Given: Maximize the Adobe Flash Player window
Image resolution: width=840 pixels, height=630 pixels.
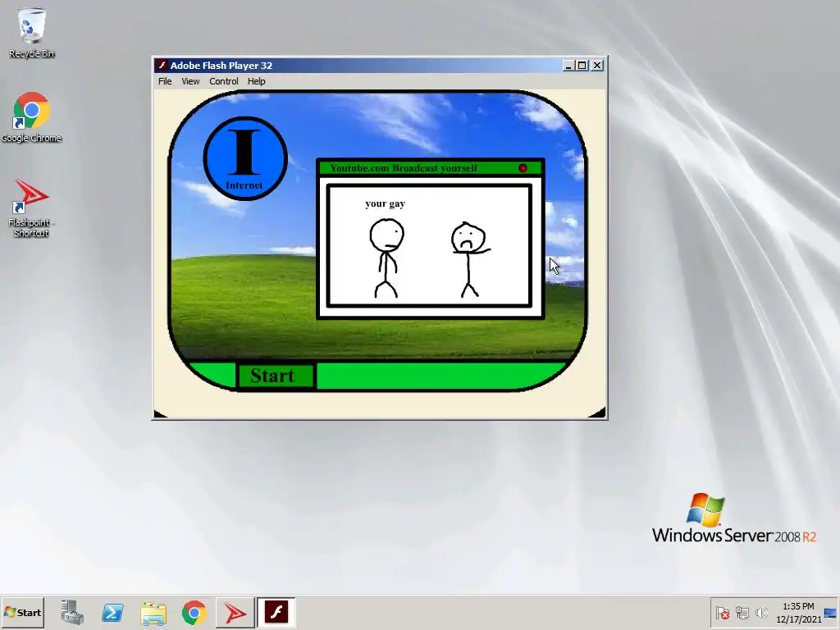Looking at the screenshot, I should pos(582,66).
